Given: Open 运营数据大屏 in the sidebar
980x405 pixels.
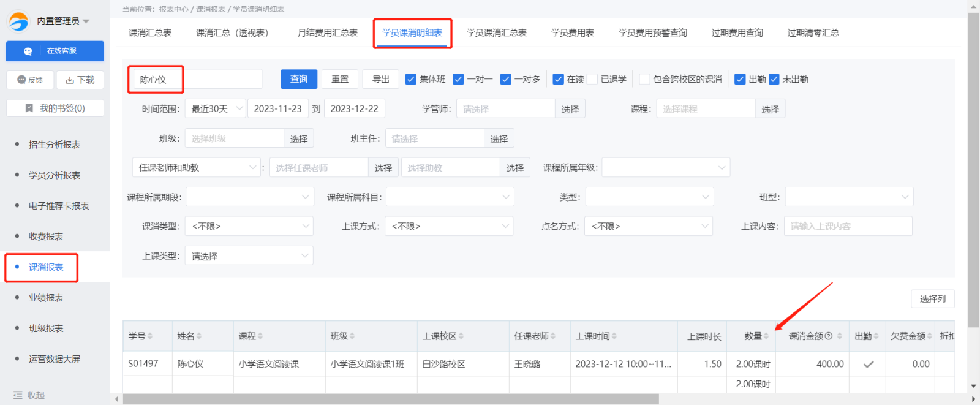Looking at the screenshot, I should (55, 359).
